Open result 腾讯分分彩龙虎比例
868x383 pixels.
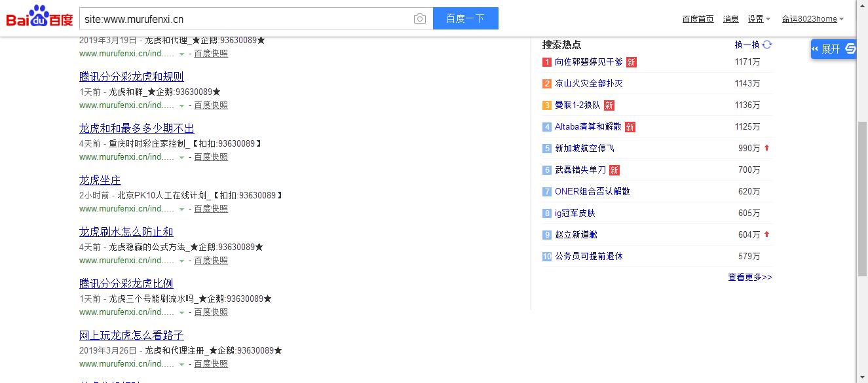126,283
